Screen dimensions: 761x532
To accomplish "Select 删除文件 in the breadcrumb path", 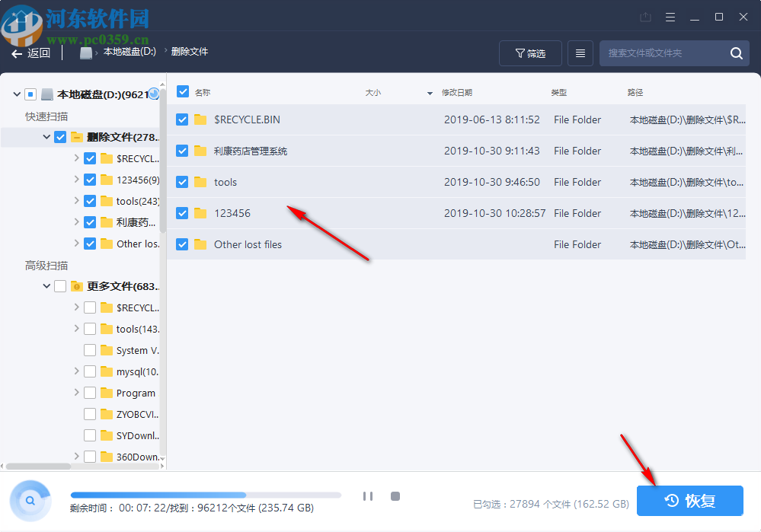I will click(x=189, y=53).
